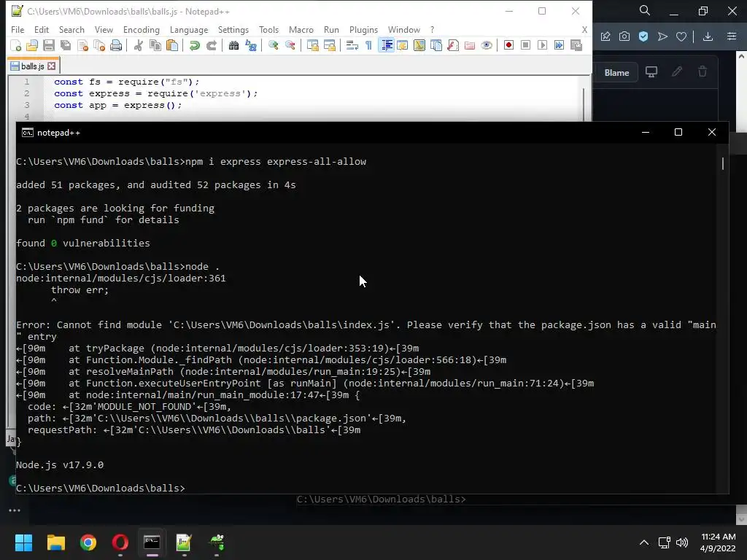The image size is (747, 560).
Task: Start macro recording with red dot
Action: 508,45
